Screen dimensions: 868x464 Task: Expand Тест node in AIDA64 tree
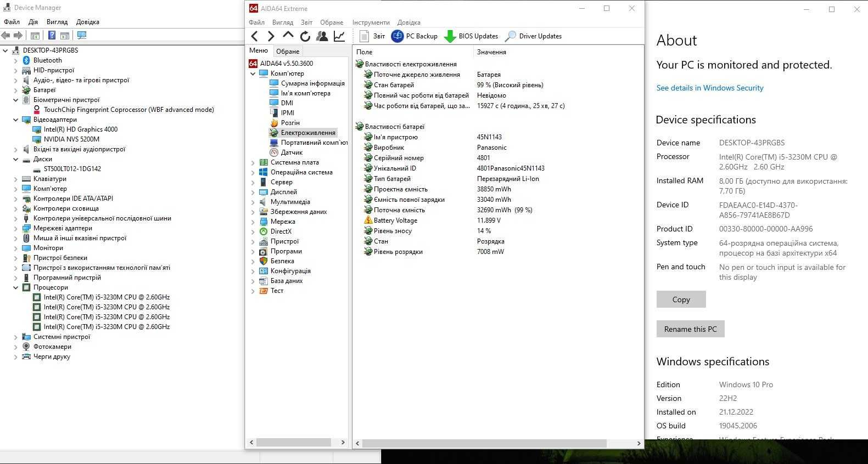pyautogui.click(x=253, y=291)
